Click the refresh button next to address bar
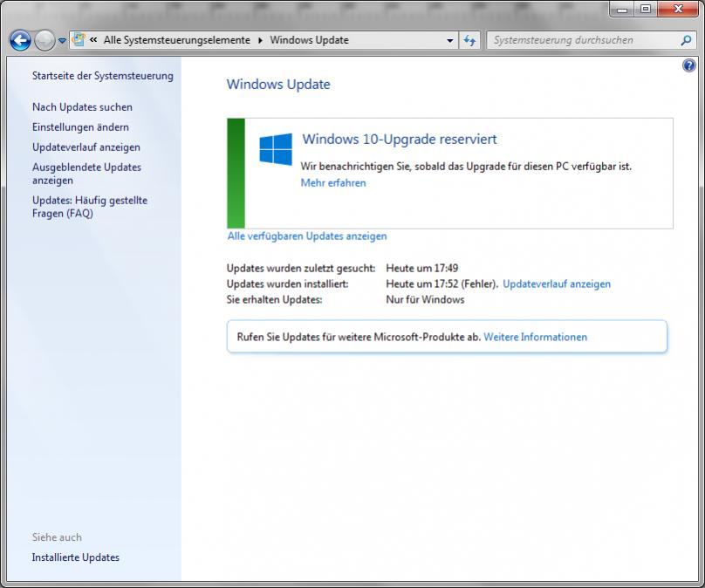 (469, 40)
